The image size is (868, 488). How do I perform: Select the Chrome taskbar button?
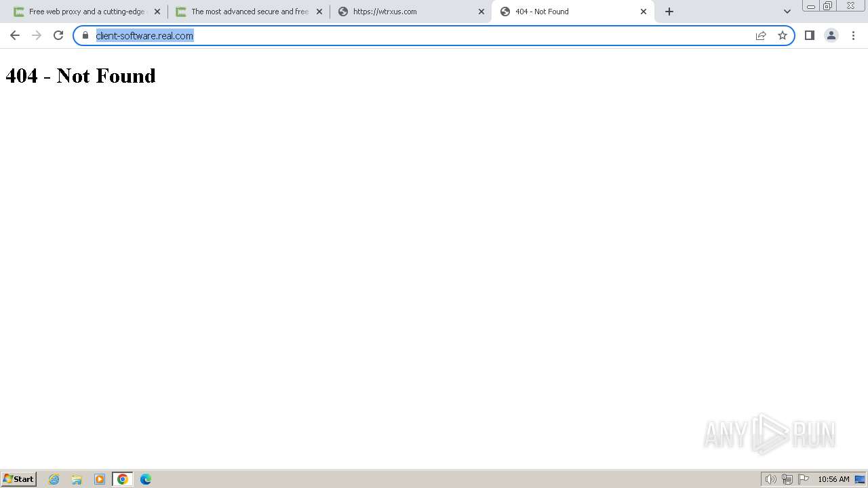click(123, 479)
